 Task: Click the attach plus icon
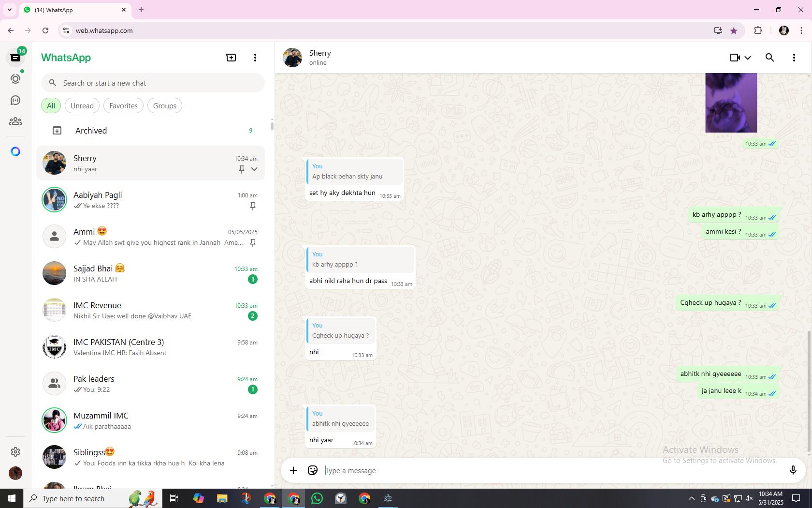(293, 470)
